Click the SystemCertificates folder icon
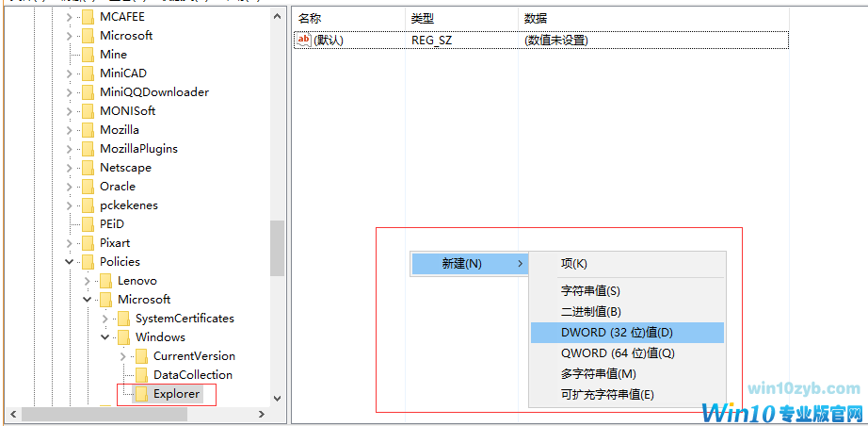 tap(123, 319)
